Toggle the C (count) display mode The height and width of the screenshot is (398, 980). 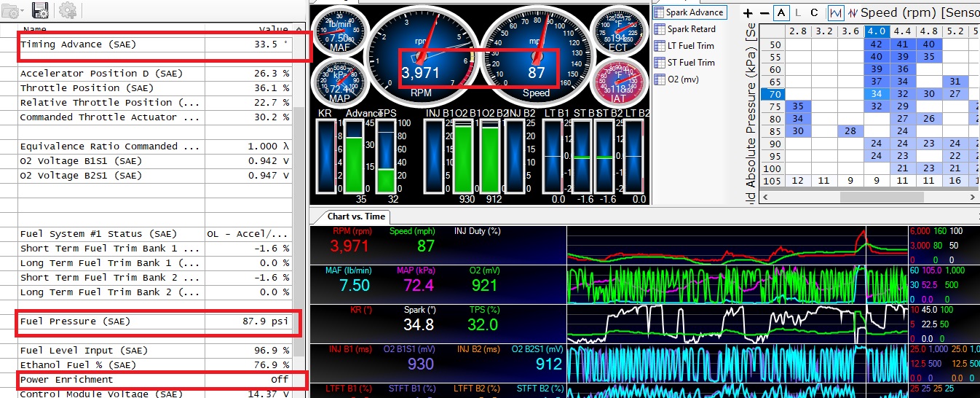click(814, 13)
